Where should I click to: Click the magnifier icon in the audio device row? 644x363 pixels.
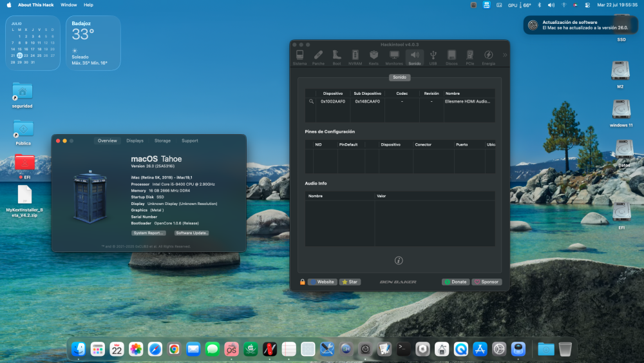pyautogui.click(x=311, y=101)
